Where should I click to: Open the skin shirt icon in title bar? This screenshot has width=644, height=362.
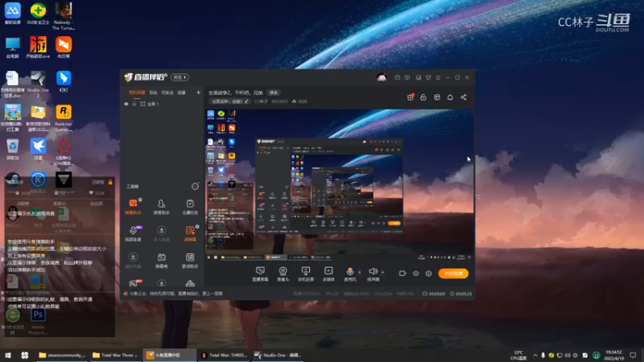coord(428,77)
